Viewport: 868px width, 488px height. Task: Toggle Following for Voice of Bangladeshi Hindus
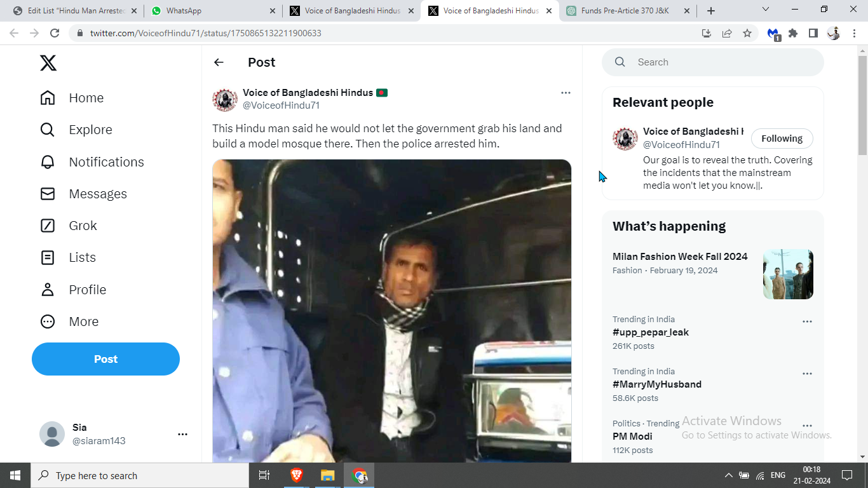[x=782, y=139]
